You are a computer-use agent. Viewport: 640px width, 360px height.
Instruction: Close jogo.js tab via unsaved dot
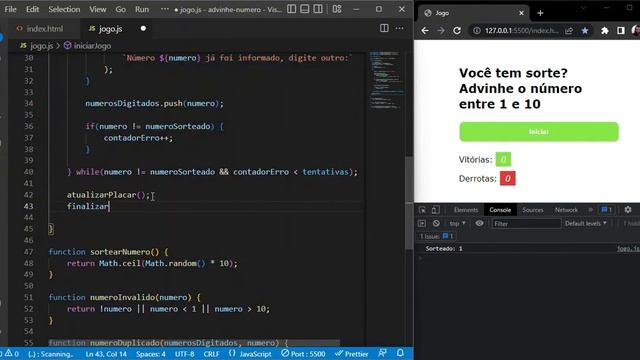coord(143,29)
